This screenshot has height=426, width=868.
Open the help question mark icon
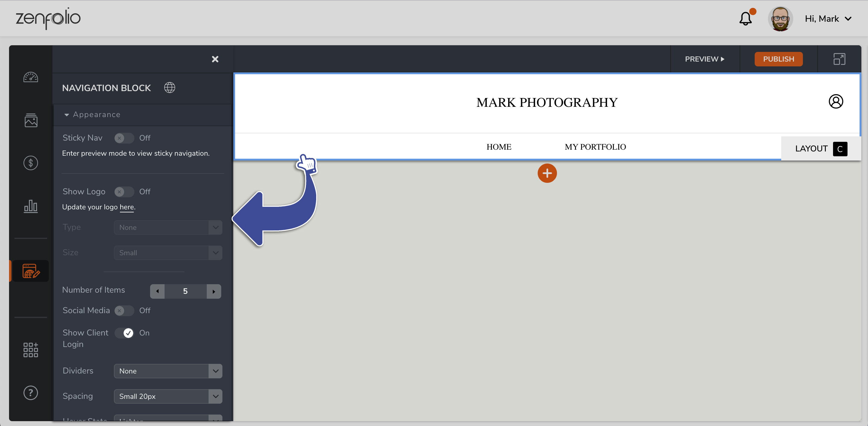(31, 393)
